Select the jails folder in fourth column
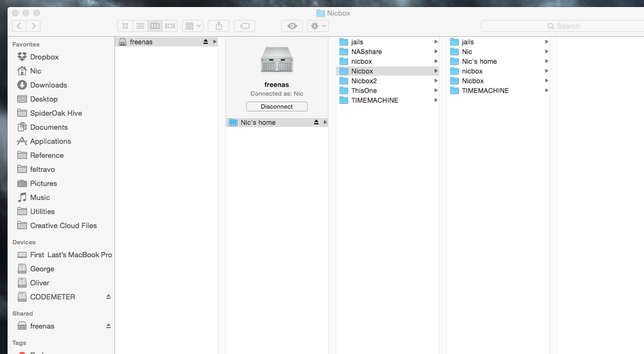 (x=498, y=42)
